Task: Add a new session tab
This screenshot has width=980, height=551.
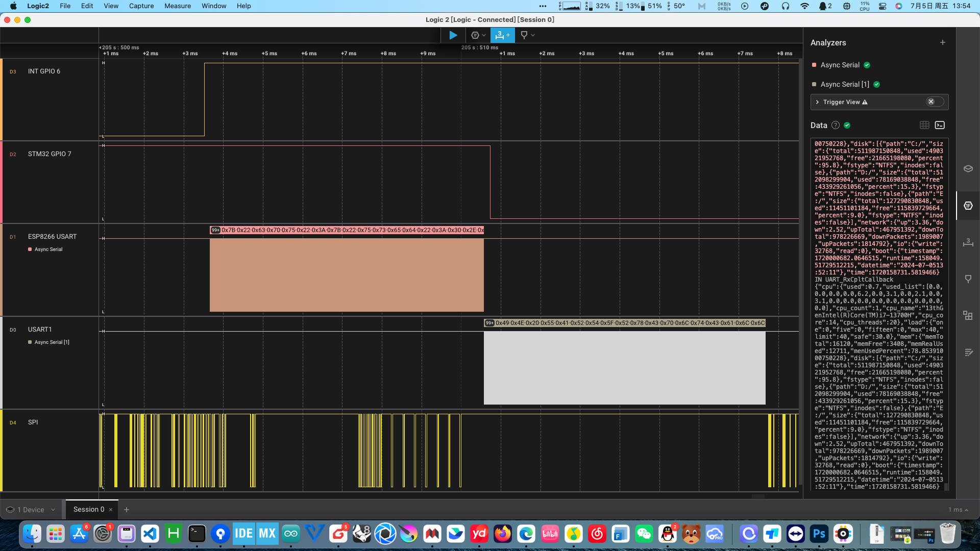Action: [x=127, y=510]
